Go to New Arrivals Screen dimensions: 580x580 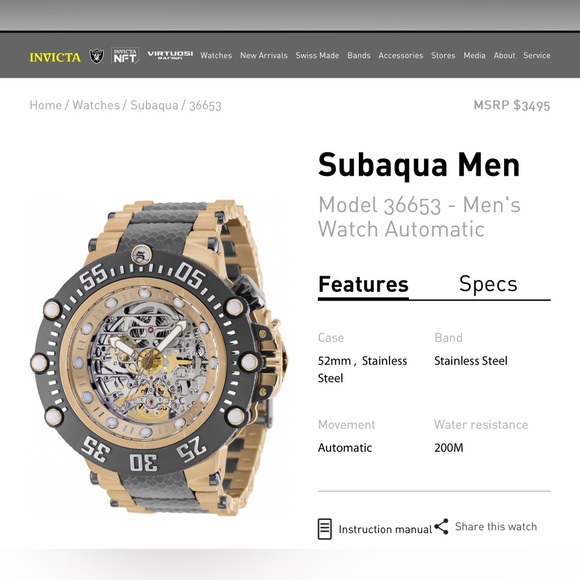coord(264,55)
